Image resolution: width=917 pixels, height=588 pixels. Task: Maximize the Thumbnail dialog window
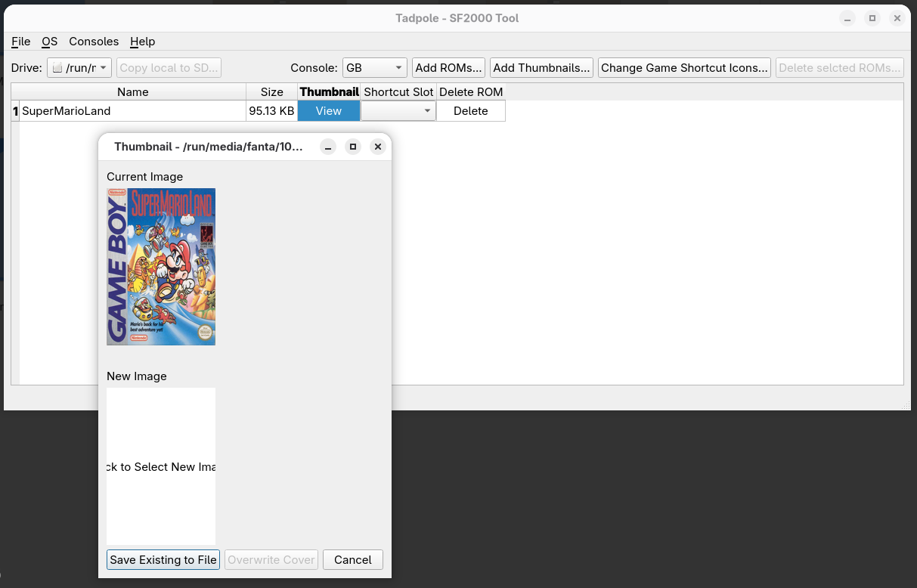coord(353,147)
